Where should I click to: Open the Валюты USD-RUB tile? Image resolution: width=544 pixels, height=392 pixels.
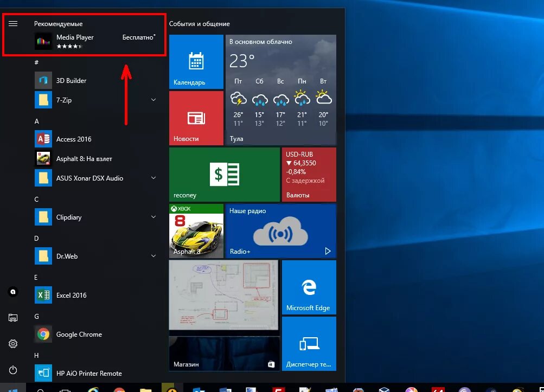[x=309, y=175]
